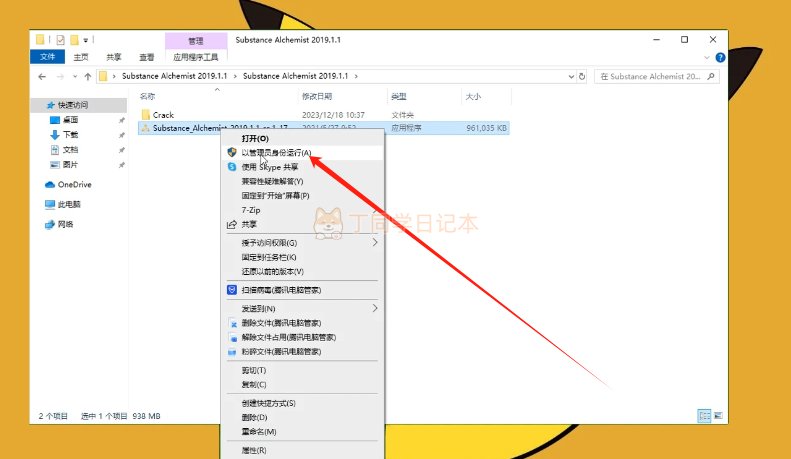Select 网络 in the navigation pane
The image size is (791, 459).
[65, 224]
